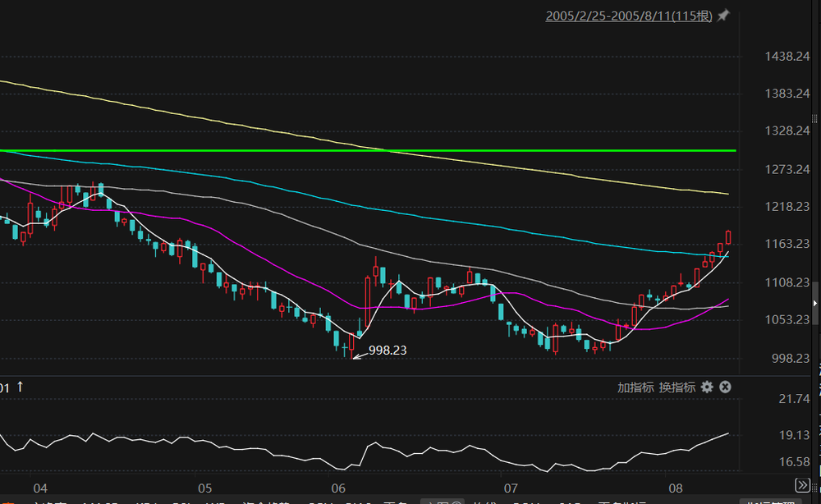Viewport: 821px width, 504px height.
Task: Click the up arrow beside 01
Action: pyautogui.click(x=21, y=387)
